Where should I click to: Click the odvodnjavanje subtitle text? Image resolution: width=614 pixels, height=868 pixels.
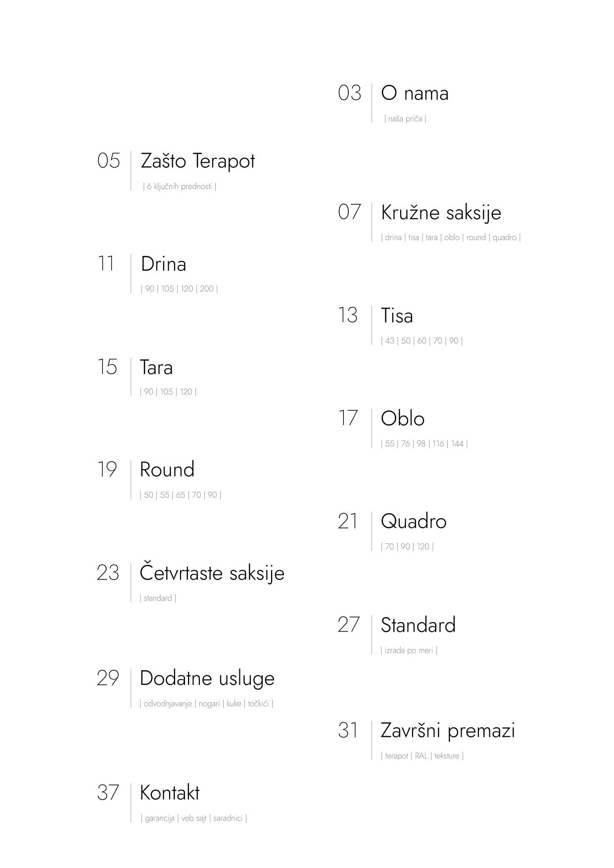[168, 704]
